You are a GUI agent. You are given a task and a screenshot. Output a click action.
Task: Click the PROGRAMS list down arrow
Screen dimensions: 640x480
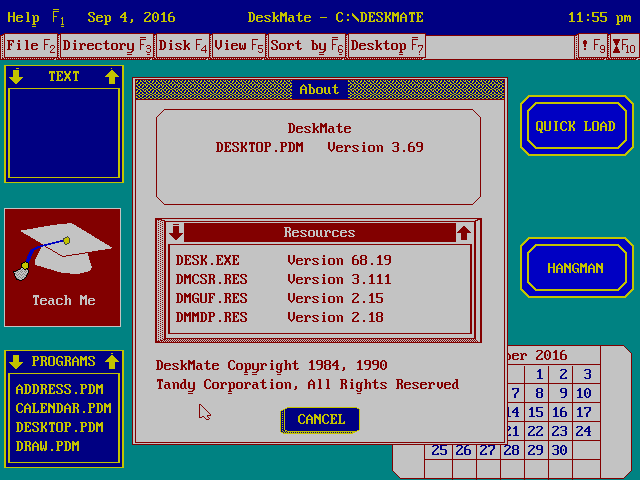(x=16, y=361)
